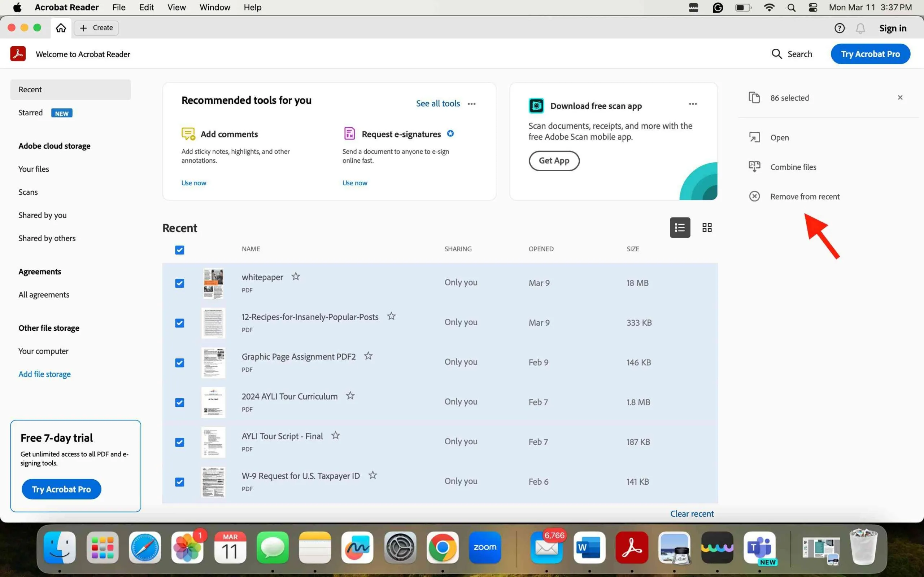
Task: Click Clear recent link at bottom
Action: click(x=692, y=513)
